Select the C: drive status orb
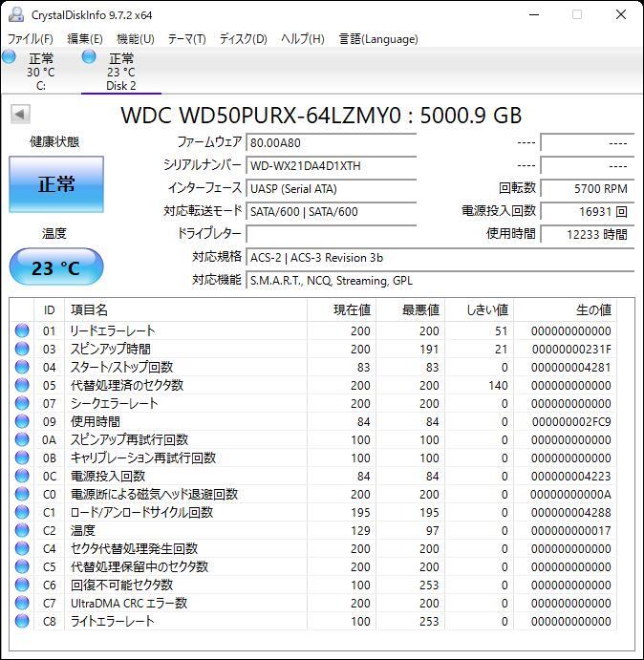Image resolution: width=644 pixels, height=660 pixels. tap(9, 56)
